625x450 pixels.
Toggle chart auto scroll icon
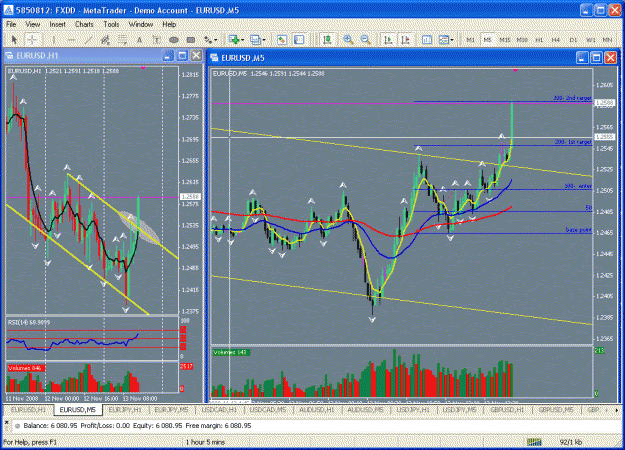coord(388,39)
